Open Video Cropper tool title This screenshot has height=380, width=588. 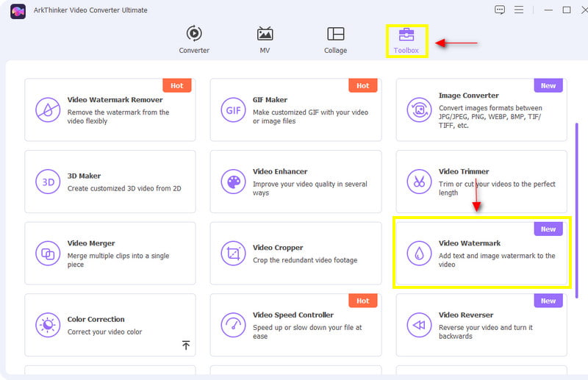coord(278,248)
